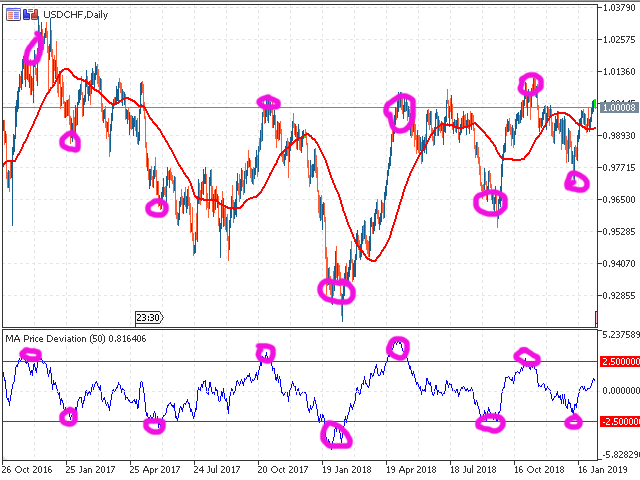Click the 1.02575 price axis value
The image size is (640, 480).
click(x=620, y=40)
